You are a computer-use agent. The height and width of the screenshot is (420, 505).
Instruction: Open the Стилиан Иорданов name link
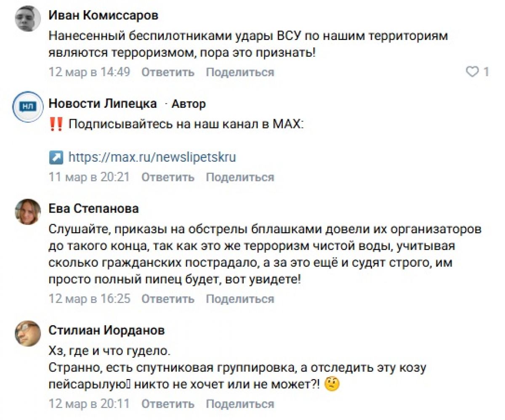[106, 330]
